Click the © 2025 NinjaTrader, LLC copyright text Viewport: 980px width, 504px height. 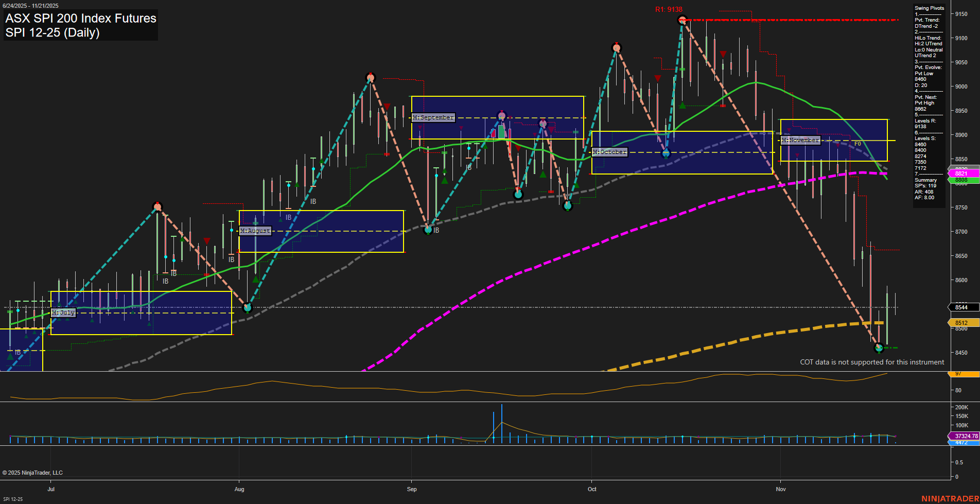pos(33,472)
